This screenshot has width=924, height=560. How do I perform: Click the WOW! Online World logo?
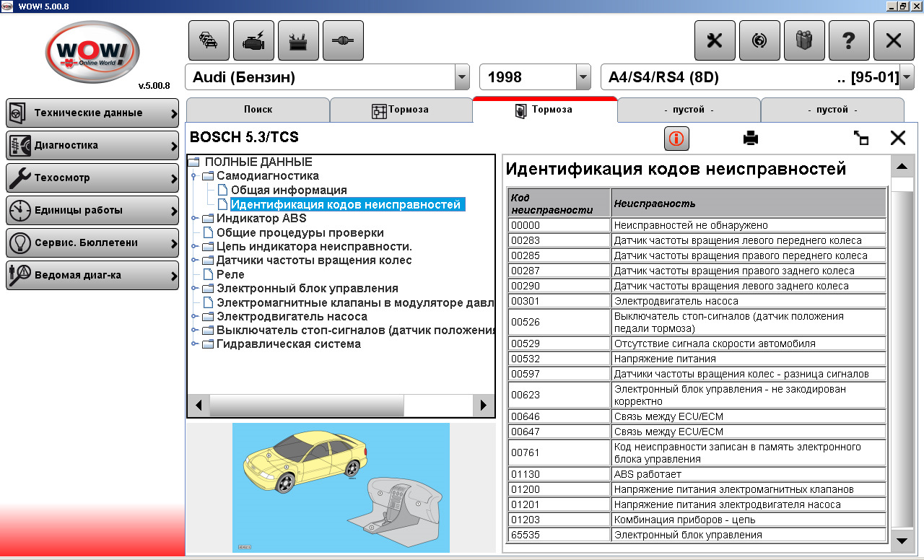(x=92, y=54)
